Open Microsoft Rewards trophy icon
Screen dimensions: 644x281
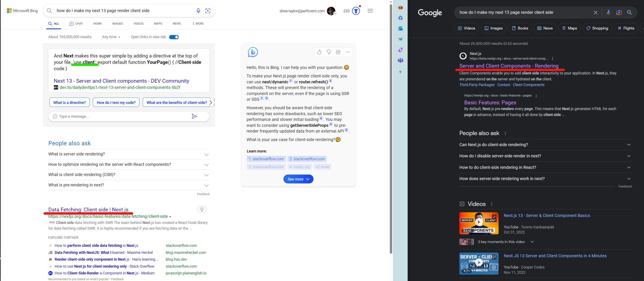[356, 11]
